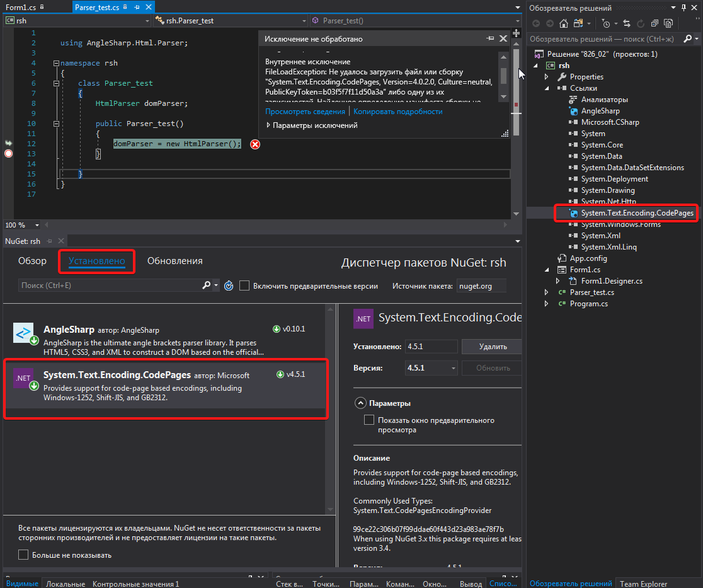This screenshot has height=588, width=703.
Task: Collapse the Form1.cs node
Action: tap(547, 270)
